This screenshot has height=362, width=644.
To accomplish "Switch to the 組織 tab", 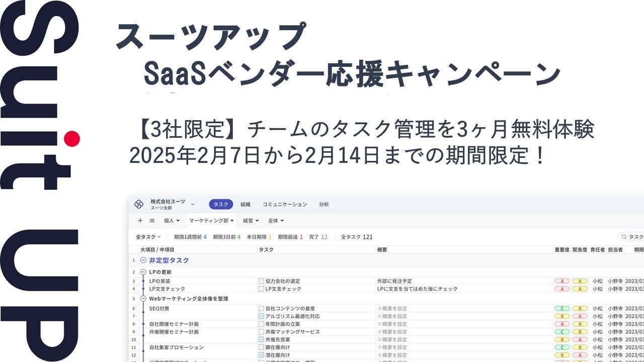I will point(246,204).
